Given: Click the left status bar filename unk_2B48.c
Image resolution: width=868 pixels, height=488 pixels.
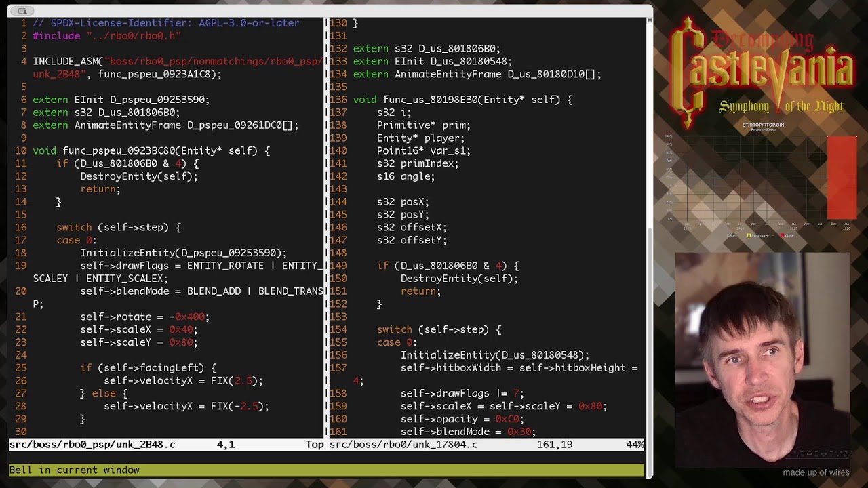Looking at the screenshot, I should point(92,445).
